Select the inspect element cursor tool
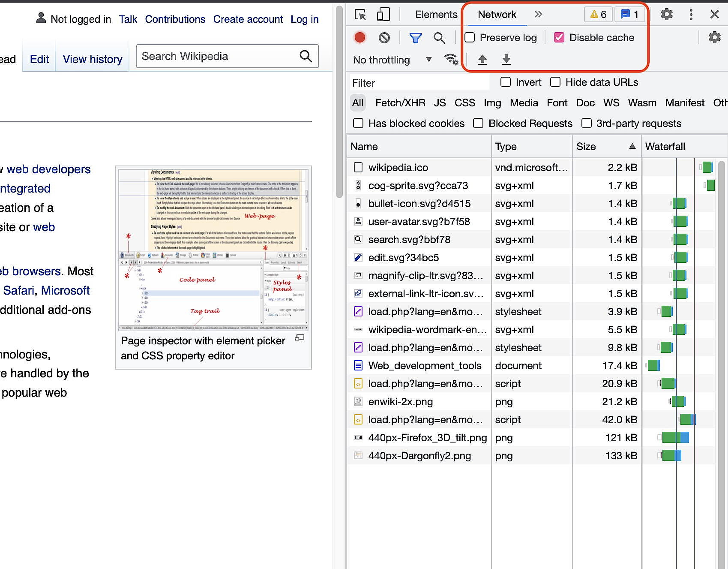The height and width of the screenshot is (569, 728). click(x=360, y=14)
